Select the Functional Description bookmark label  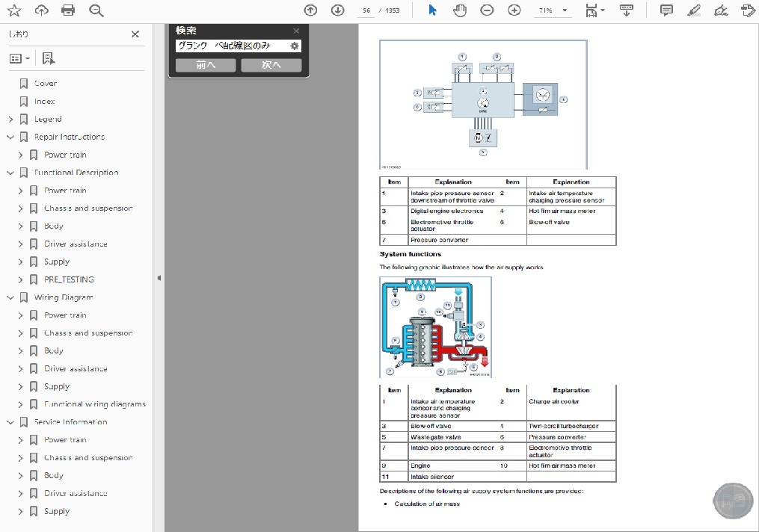tap(76, 173)
